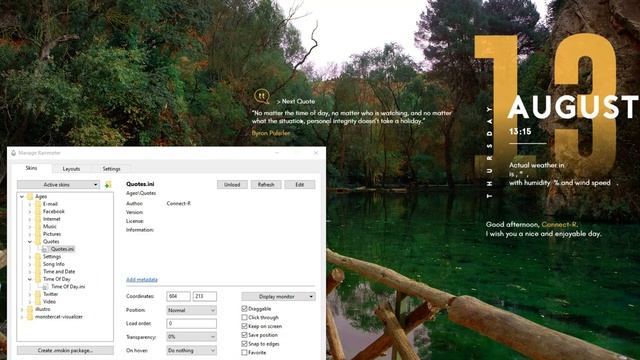The width and height of the screenshot is (640, 360).
Task: Enable the Favorite checkbox
Action: tap(244, 353)
